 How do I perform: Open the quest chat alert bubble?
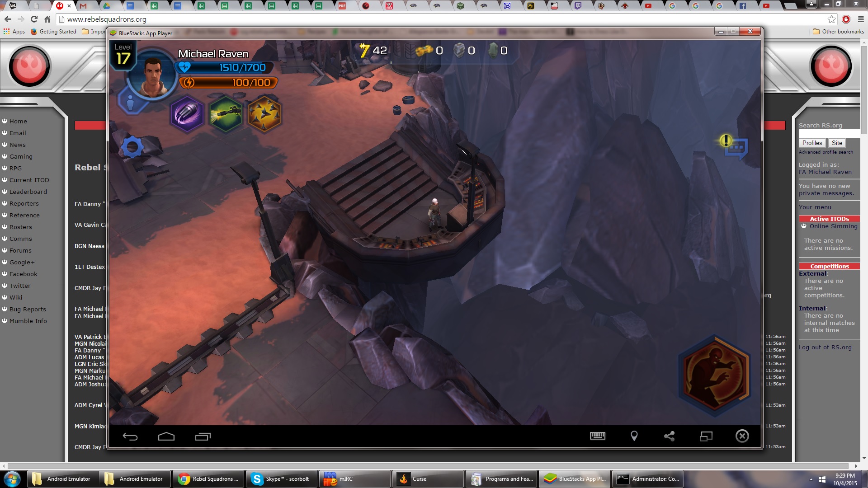[734, 146]
